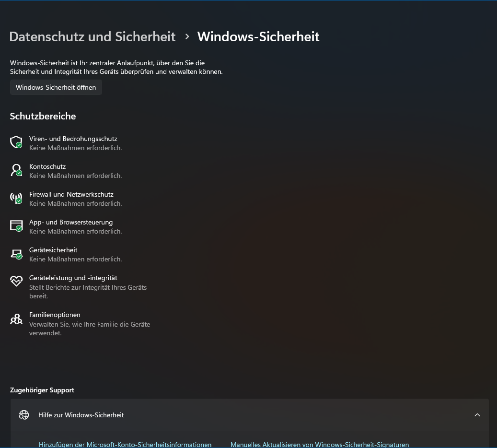Open the Manuelles Aktualisieren von Windows-Sicherheit-Signaturen link
This screenshot has width=497, height=448.
[320, 444]
